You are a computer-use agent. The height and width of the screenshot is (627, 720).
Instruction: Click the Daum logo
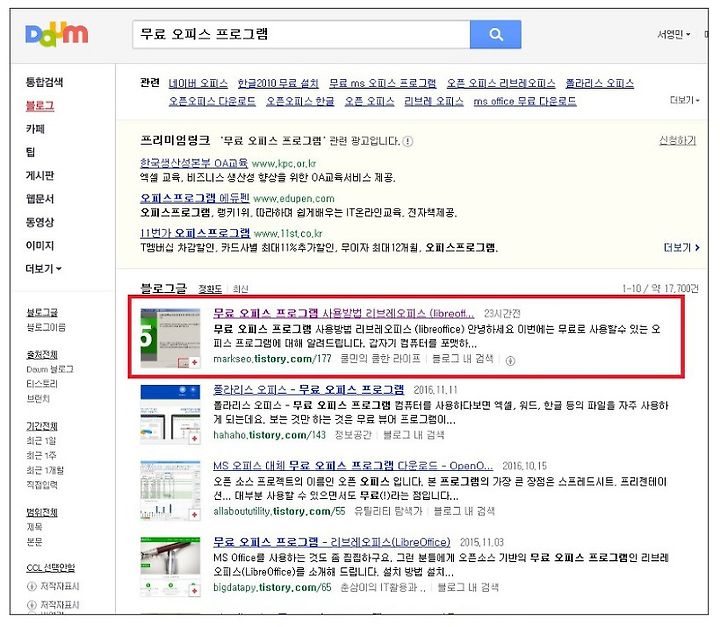point(56,34)
